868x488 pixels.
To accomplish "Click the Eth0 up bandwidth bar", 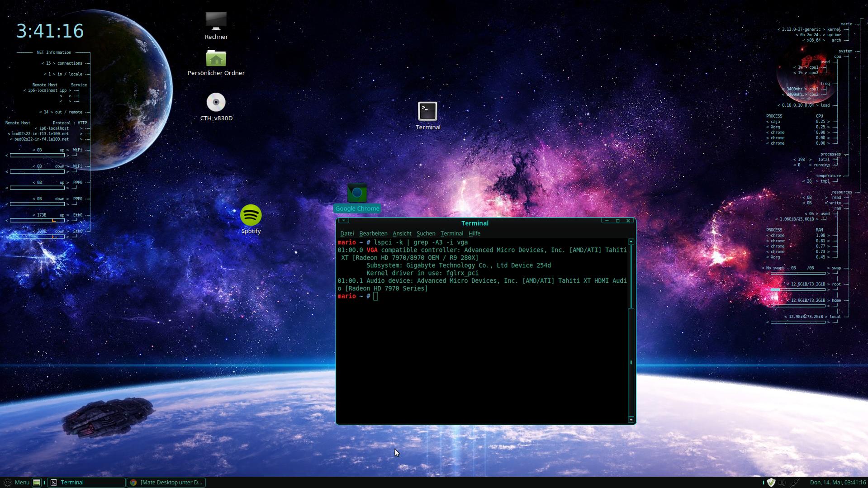I will (37, 220).
